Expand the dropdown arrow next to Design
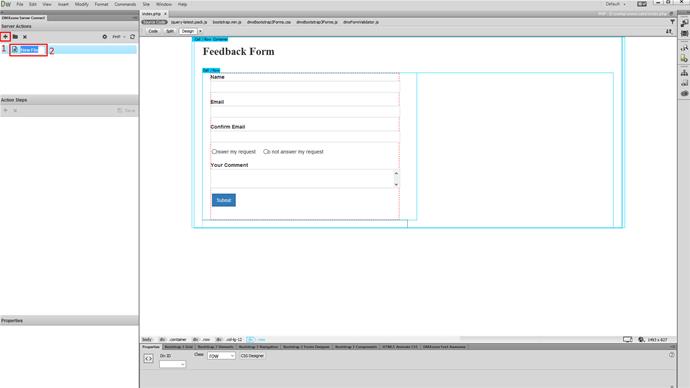Screen dimensions: 690x388 tap(200, 31)
